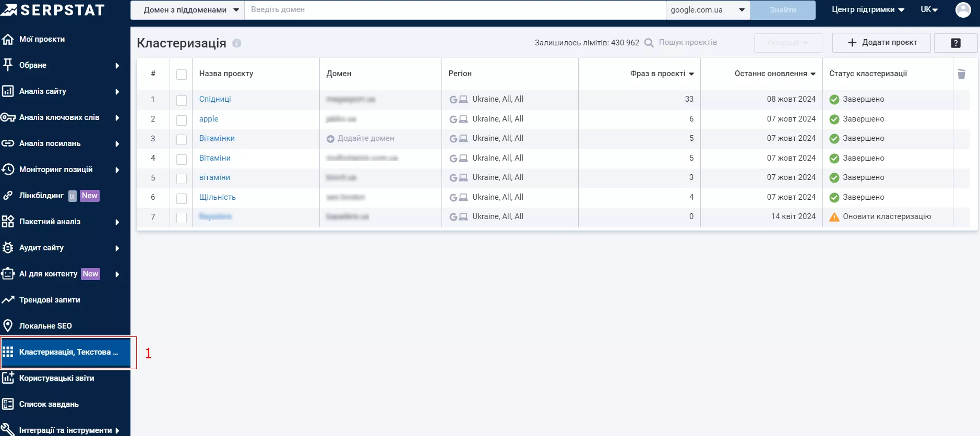
Task: Click the Введіть домен input field
Action: click(455, 10)
